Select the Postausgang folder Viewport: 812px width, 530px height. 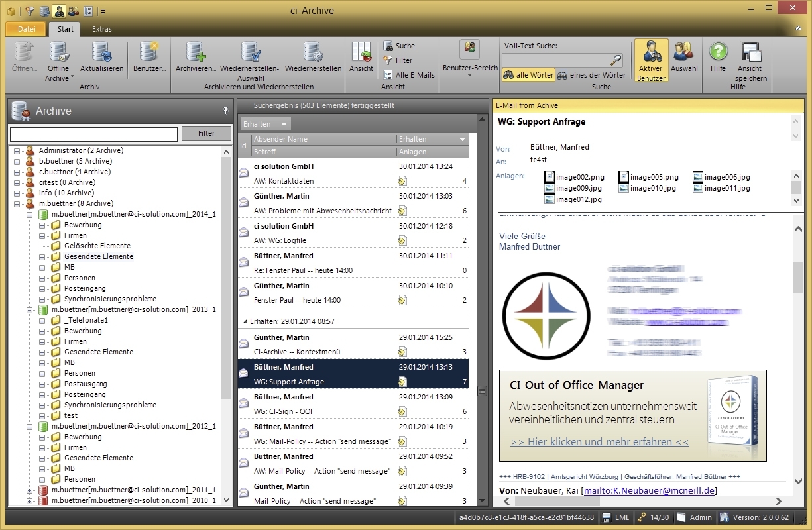pos(86,384)
